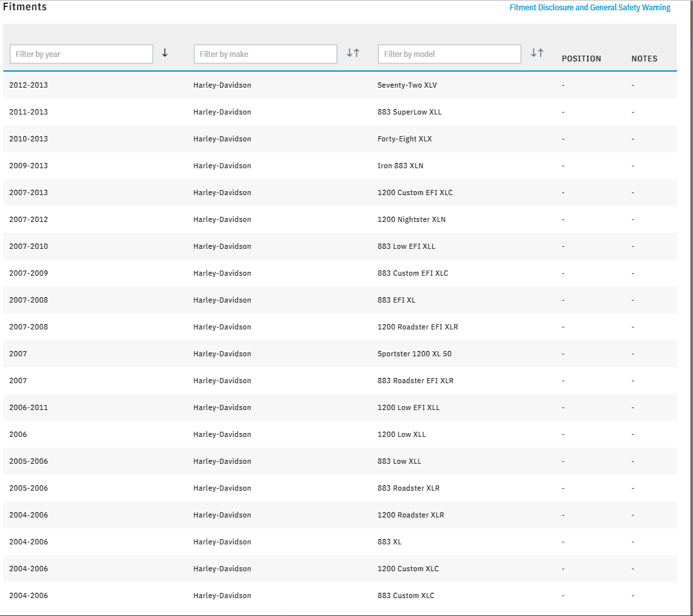
Task: Select the POSITION column header
Action: 581,58
